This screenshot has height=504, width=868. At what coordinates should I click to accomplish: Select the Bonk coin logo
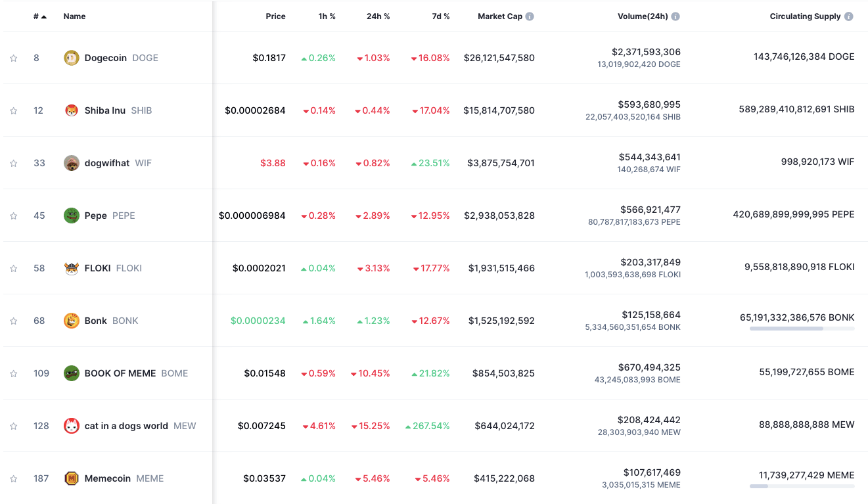point(72,321)
